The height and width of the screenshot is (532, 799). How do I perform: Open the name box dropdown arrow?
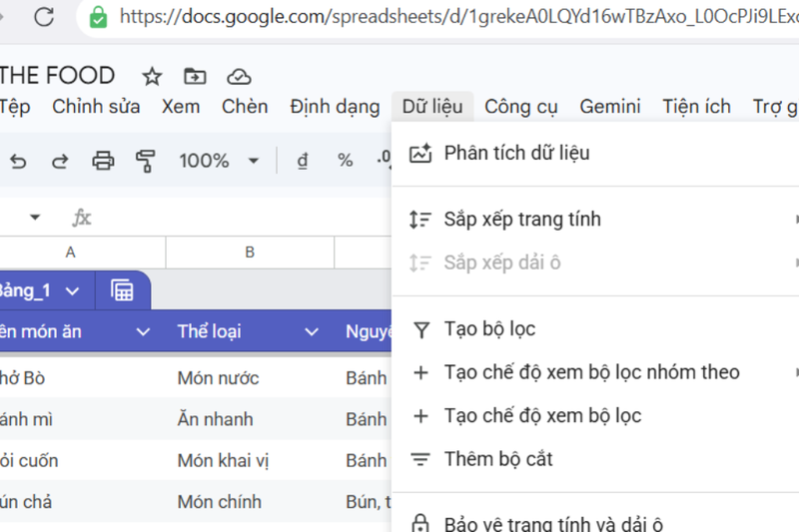35,218
